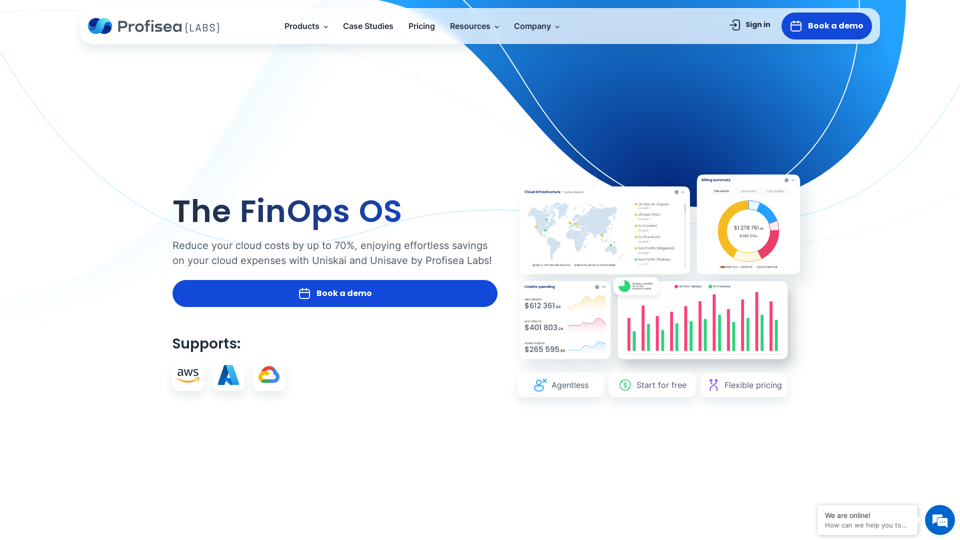Open the Products dropdown menu
The image size is (960, 540).
[306, 26]
